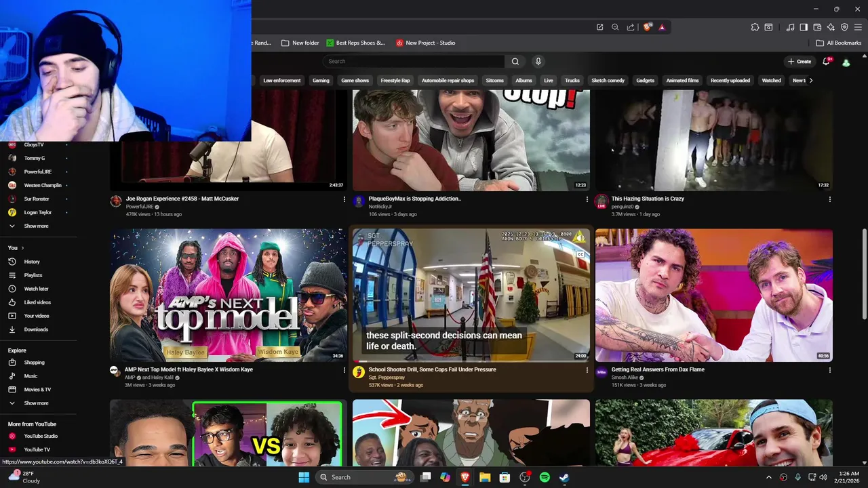Click the Windows Start button

[304, 477]
